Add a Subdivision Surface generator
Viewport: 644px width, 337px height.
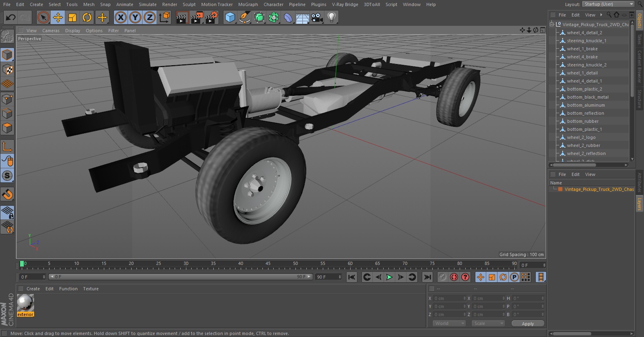259,17
